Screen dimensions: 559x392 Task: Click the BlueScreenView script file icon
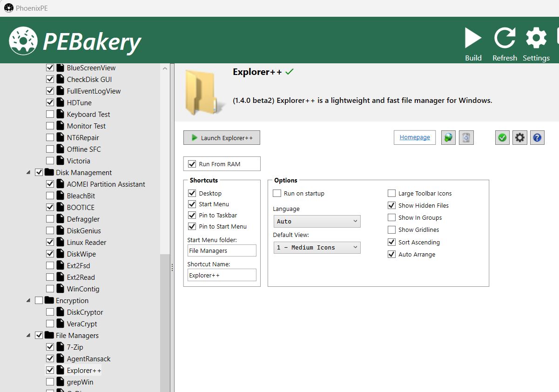tap(60, 68)
